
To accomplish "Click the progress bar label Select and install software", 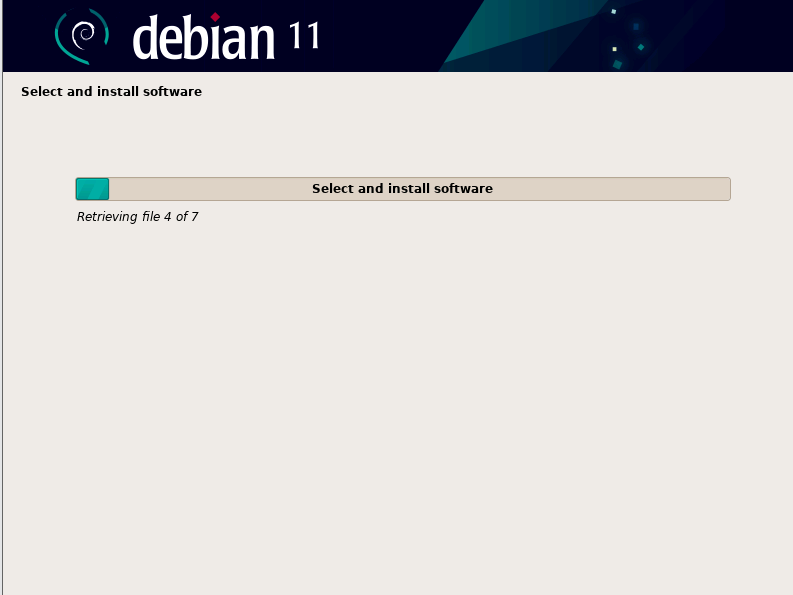I will tap(402, 189).
